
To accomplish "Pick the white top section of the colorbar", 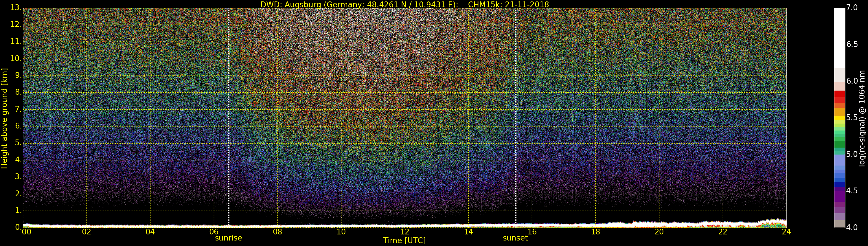I will click(x=839, y=37).
